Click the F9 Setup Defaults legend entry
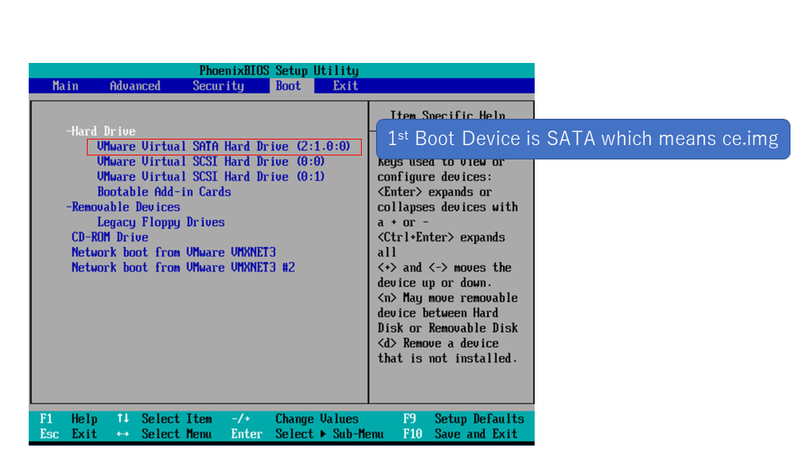Viewport: 800px width, 456px height. coord(464,419)
